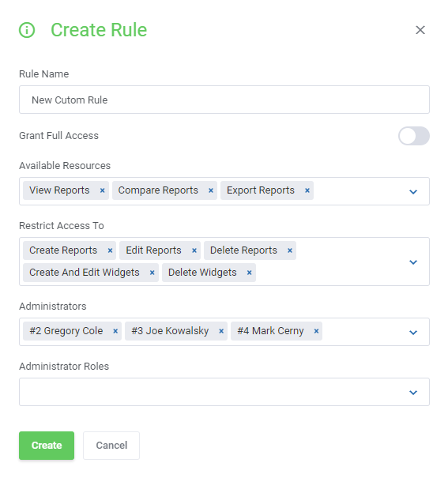This screenshot has height=478, width=448.
Task: Remove the Export Reports tag
Action: tap(307, 190)
